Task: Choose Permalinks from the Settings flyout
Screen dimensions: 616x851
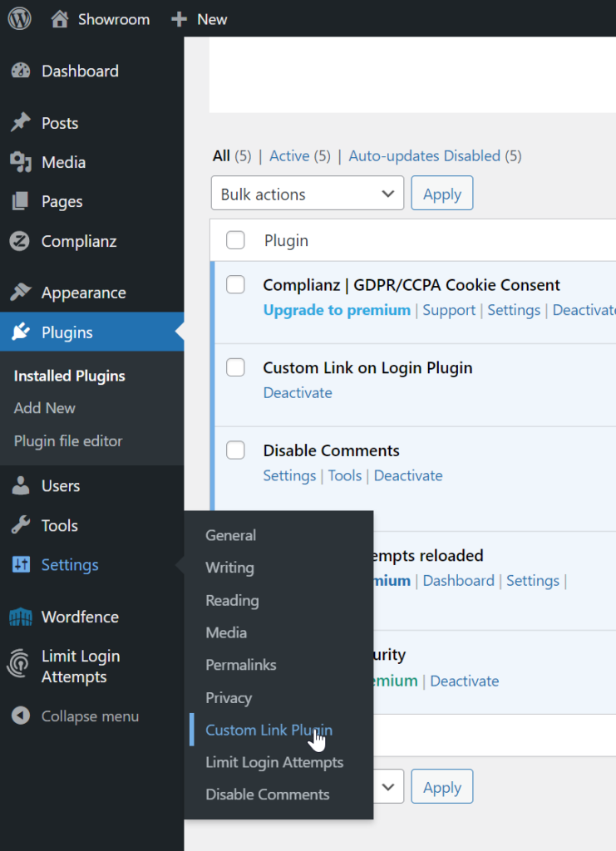Action: pos(241,665)
